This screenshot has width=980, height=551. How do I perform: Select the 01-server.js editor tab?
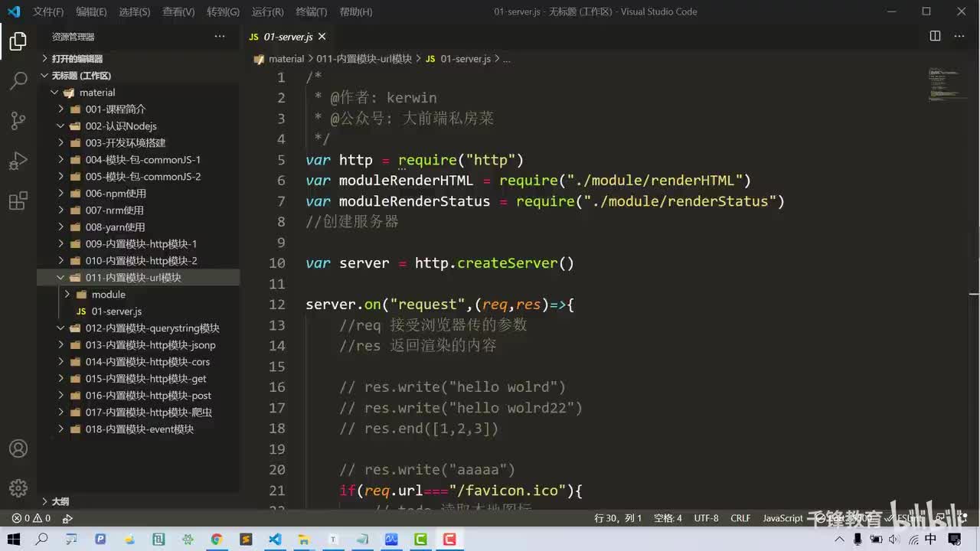pos(287,37)
